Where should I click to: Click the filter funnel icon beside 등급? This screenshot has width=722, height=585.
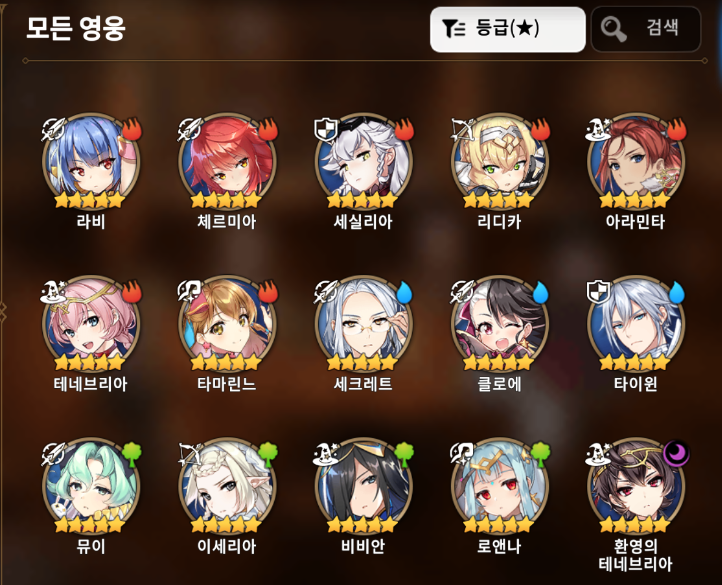(x=454, y=29)
